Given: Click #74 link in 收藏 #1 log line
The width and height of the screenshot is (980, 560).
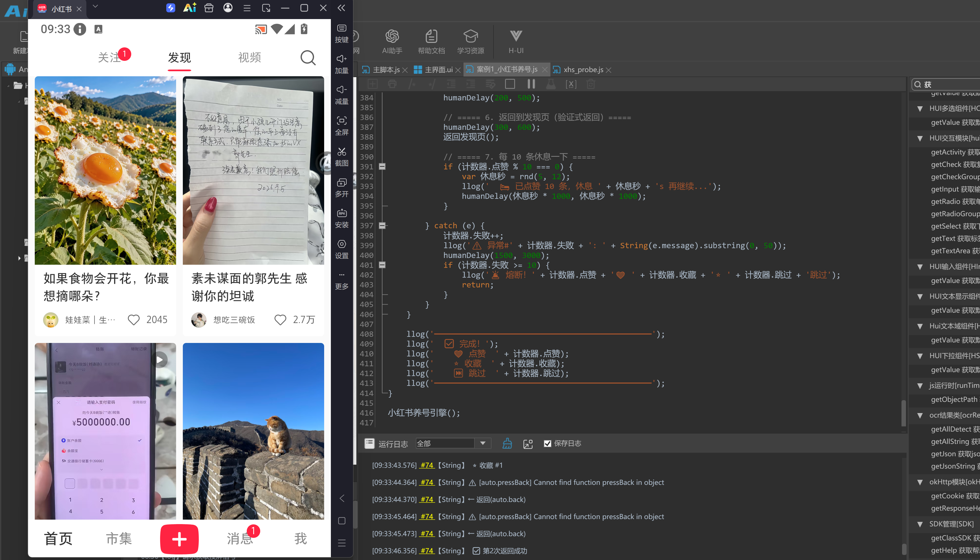Looking at the screenshot, I should click(x=427, y=465).
